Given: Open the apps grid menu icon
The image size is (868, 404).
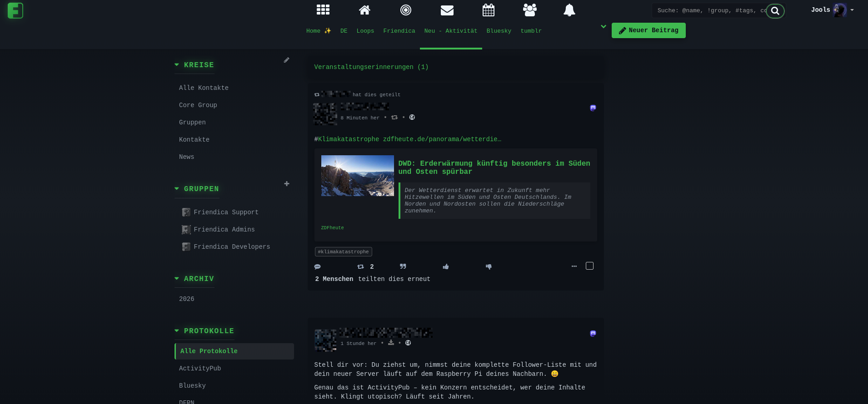Looking at the screenshot, I should coord(323,10).
